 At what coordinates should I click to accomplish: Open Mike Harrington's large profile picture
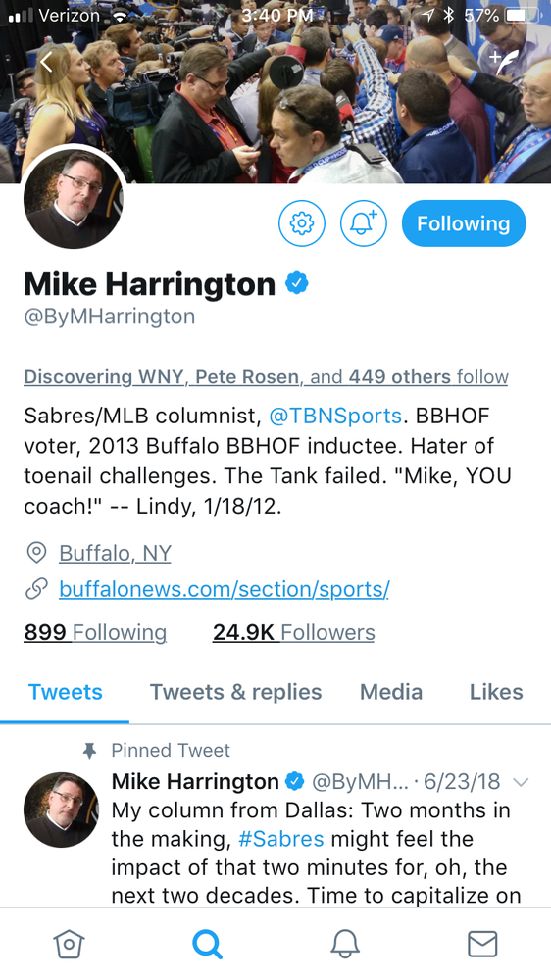coord(74,199)
